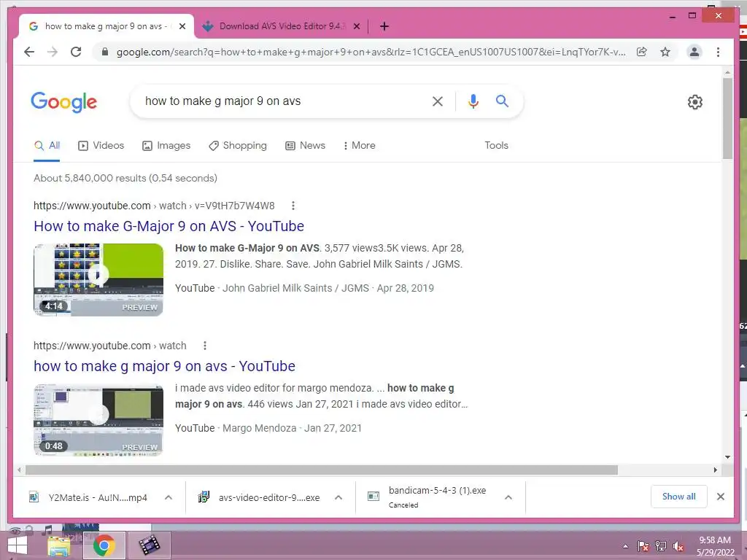Open Chrome's three-dot menu
Image resolution: width=747 pixels, height=560 pixels.
point(718,52)
